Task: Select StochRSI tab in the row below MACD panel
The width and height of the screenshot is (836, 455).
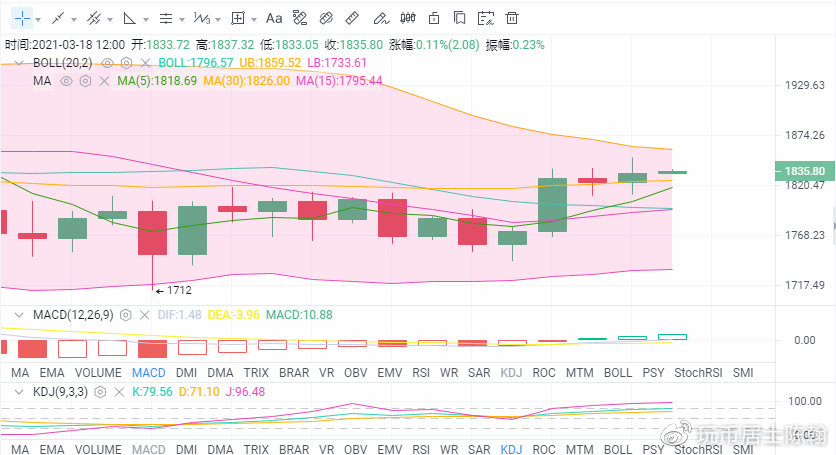Action: [x=698, y=373]
